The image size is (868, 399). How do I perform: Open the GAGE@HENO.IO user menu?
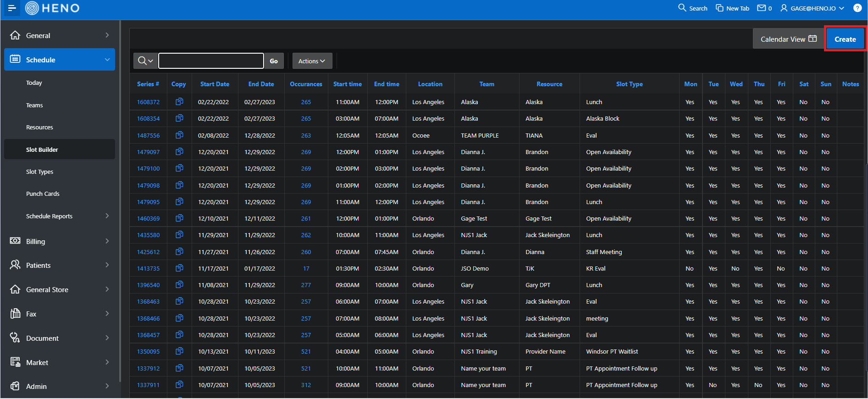(812, 8)
